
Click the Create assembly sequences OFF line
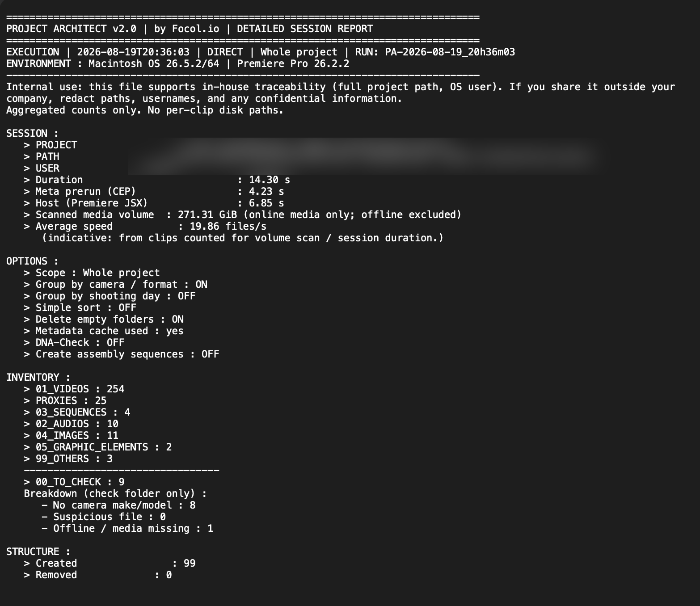coord(122,354)
